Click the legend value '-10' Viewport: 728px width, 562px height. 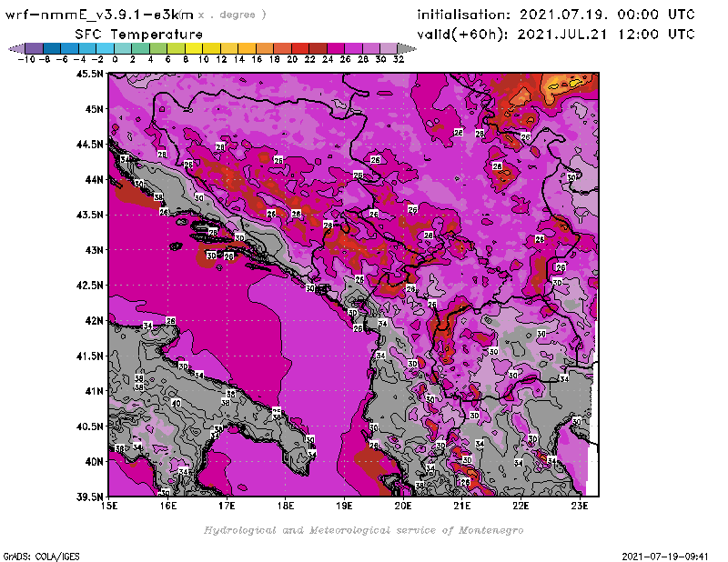(26, 59)
